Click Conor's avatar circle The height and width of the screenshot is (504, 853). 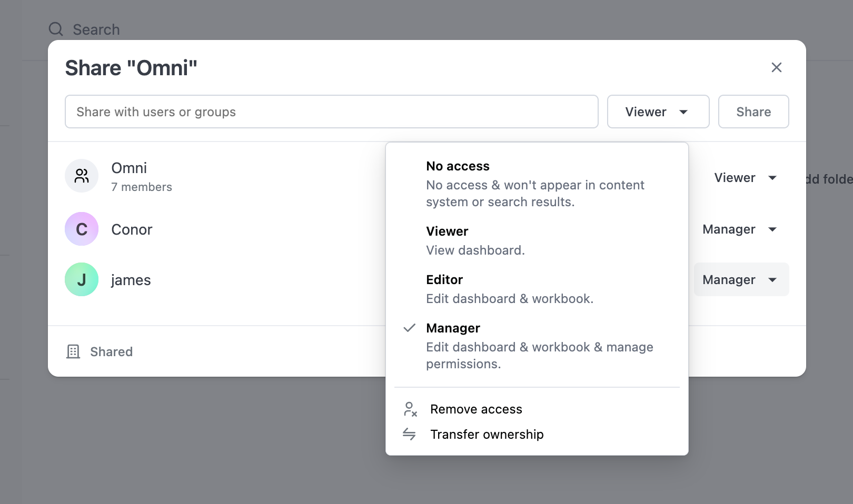point(82,229)
